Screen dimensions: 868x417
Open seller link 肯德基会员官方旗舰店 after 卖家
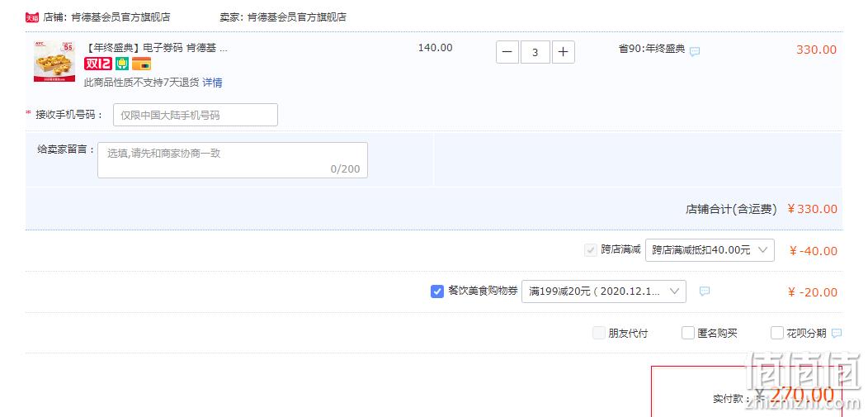pos(297,17)
